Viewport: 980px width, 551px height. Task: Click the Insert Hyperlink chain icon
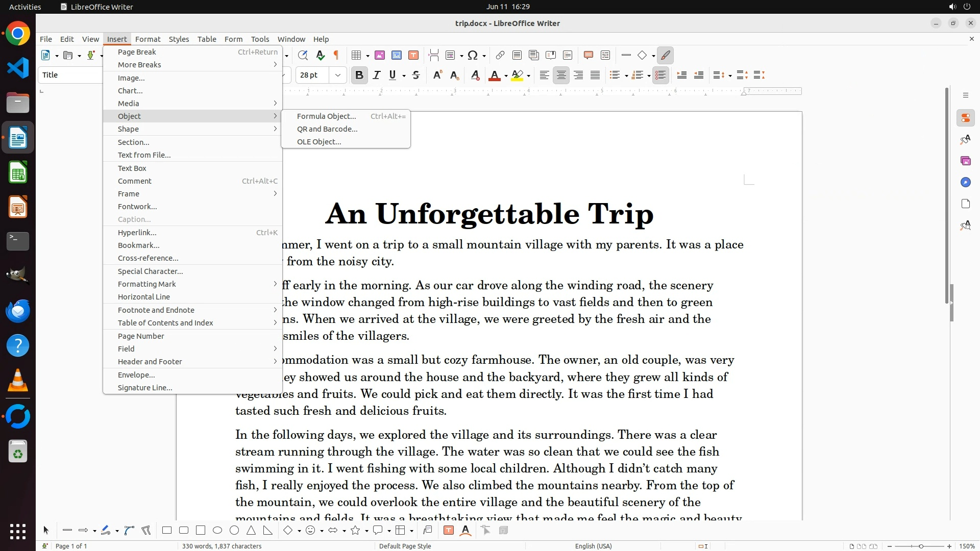[x=500, y=55]
